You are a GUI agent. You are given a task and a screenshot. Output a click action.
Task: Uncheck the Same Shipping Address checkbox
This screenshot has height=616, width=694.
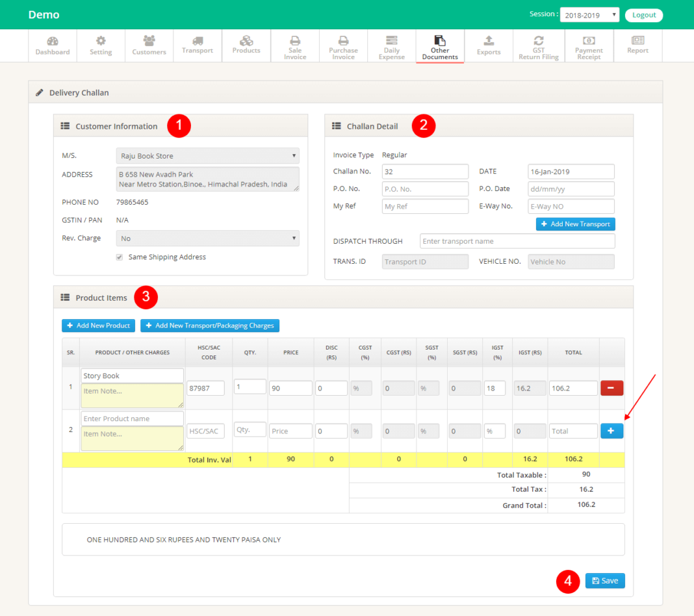pos(119,257)
